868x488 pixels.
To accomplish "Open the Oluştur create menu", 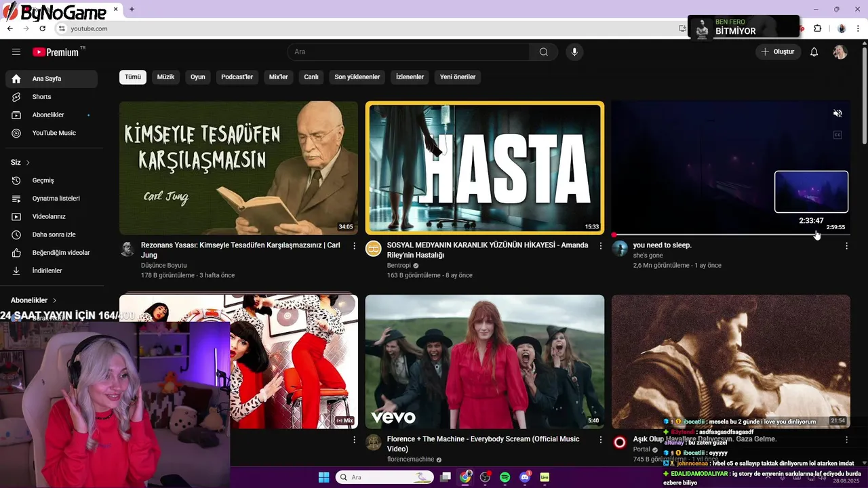I will coord(778,52).
